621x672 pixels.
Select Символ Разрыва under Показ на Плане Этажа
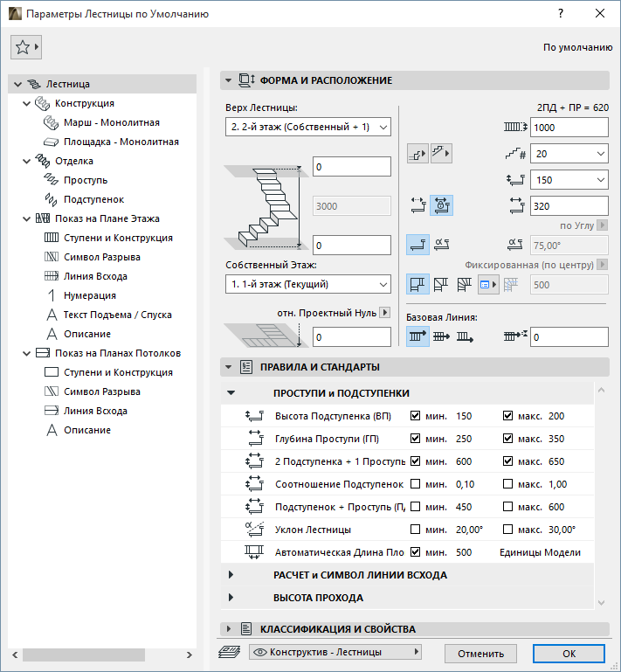[102, 257]
